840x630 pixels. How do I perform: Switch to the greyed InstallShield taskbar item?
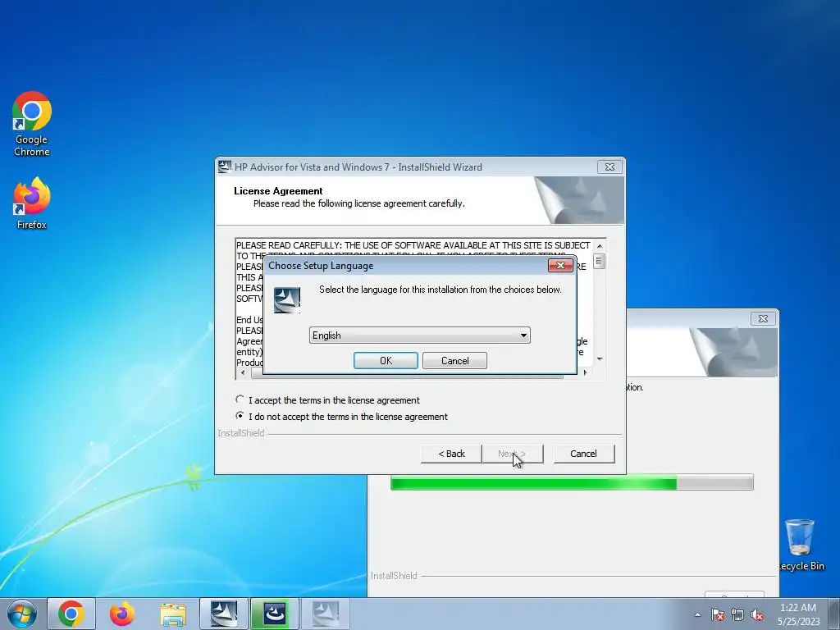click(325, 614)
